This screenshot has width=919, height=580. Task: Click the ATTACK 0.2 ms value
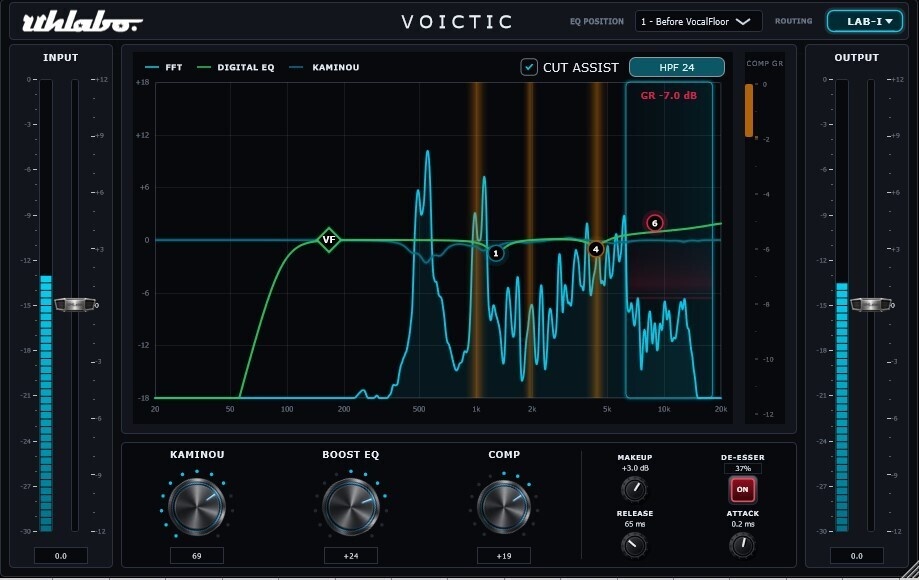pyautogui.click(x=743, y=524)
